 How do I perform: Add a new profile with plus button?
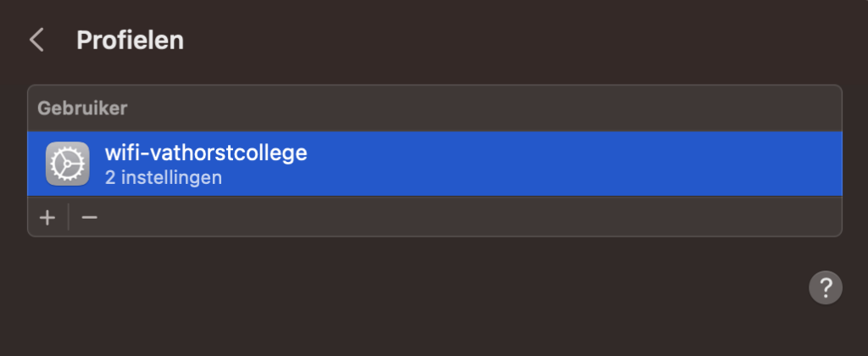[x=47, y=218]
